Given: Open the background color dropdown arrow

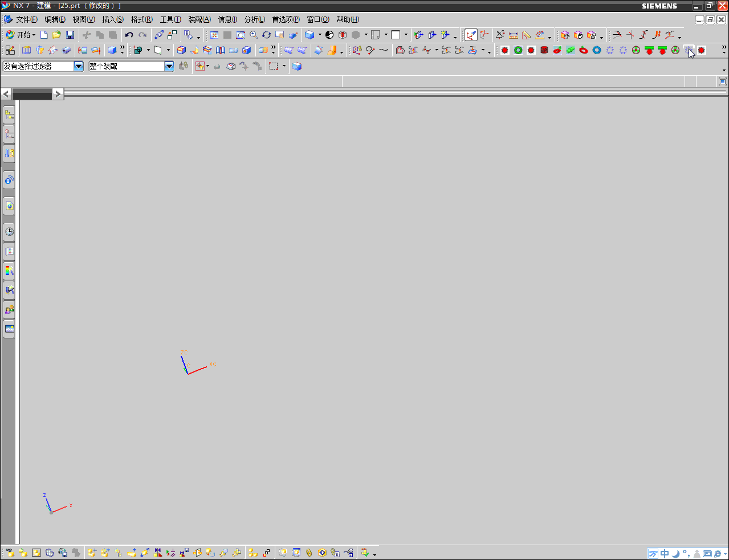Looking at the screenshot, I should [406, 35].
